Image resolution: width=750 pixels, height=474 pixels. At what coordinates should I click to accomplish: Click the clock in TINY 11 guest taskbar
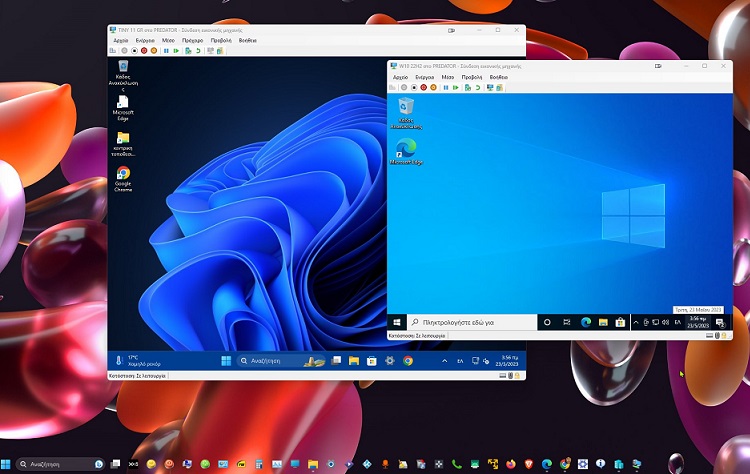[x=507, y=361]
